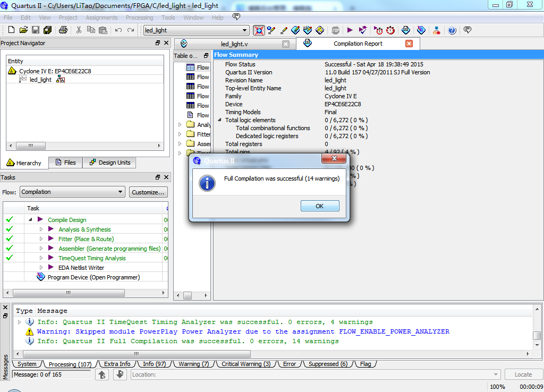The height and width of the screenshot is (392, 544).
Task: Click the red Stop Processing icon
Action: [x=335, y=30]
